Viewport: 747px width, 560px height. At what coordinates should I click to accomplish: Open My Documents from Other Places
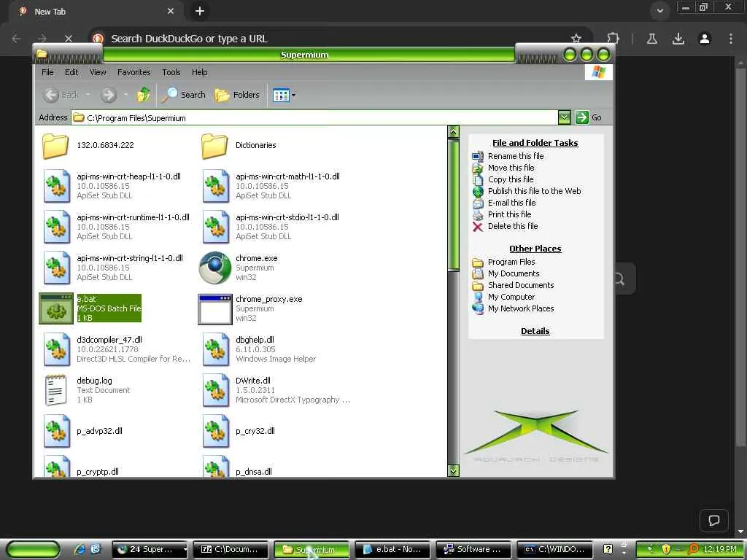click(x=514, y=274)
